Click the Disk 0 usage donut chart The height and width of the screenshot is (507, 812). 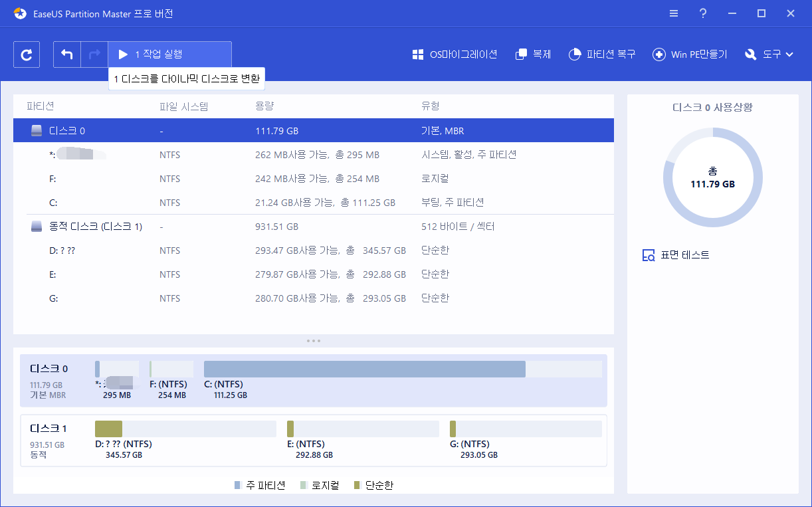coord(712,177)
